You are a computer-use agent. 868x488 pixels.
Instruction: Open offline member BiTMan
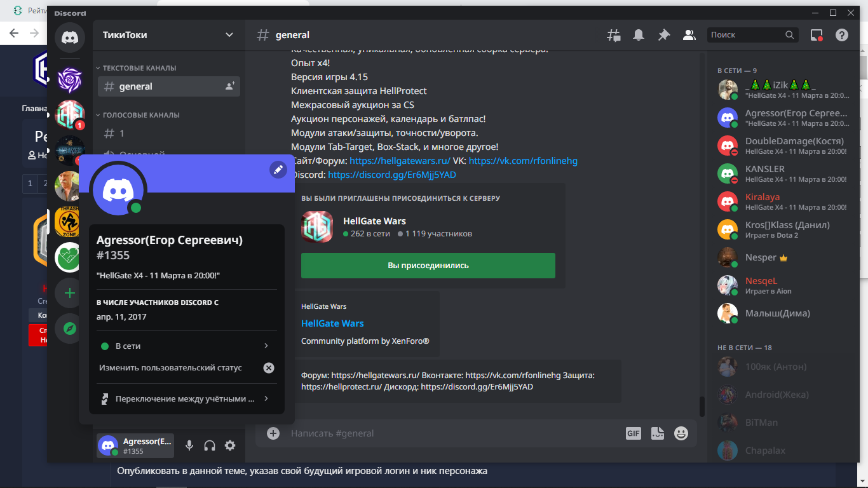pos(785,423)
